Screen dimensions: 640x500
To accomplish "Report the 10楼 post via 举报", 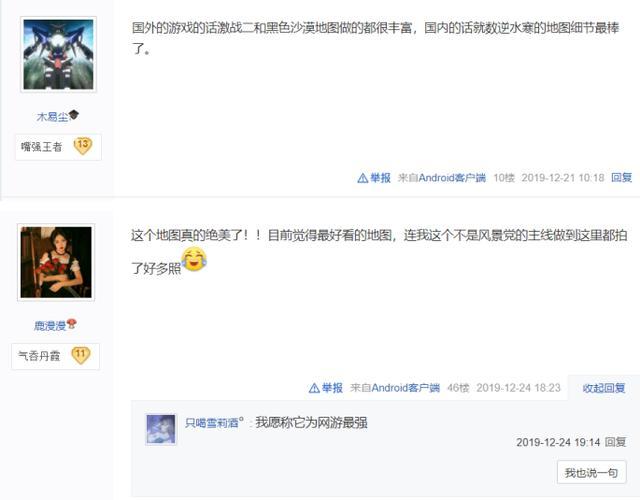I will click(374, 178).
